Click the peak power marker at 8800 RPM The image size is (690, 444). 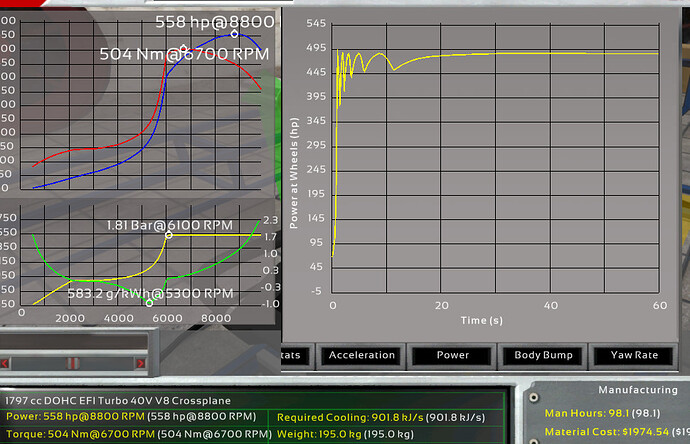235,34
